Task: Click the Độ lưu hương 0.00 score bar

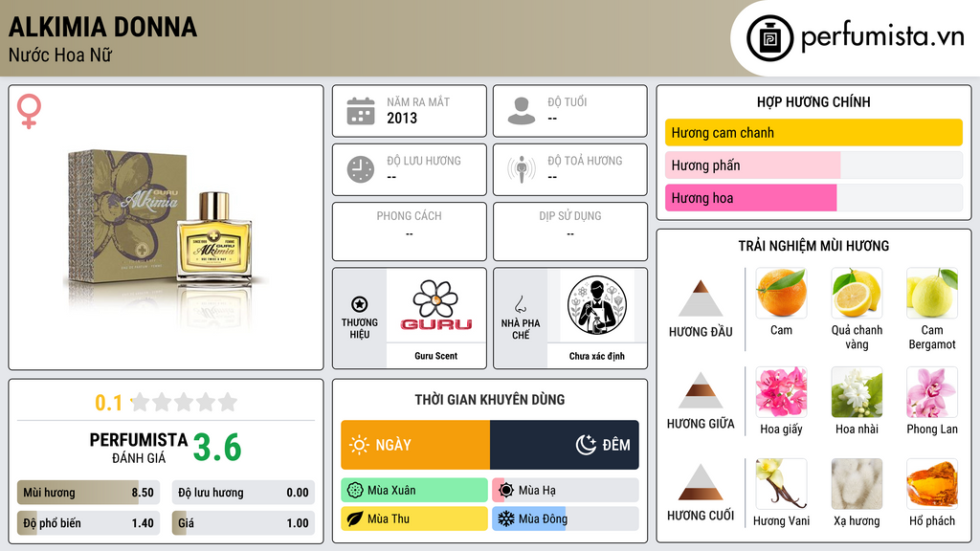Action: pos(243,493)
